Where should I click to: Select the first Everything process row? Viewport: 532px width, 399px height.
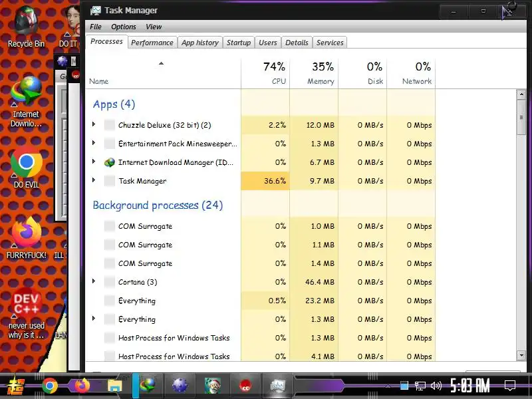pyautogui.click(x=260, y=301)
